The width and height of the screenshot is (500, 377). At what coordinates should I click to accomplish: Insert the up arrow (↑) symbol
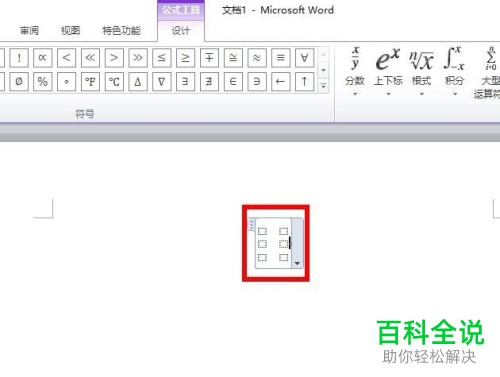[304, 82]
